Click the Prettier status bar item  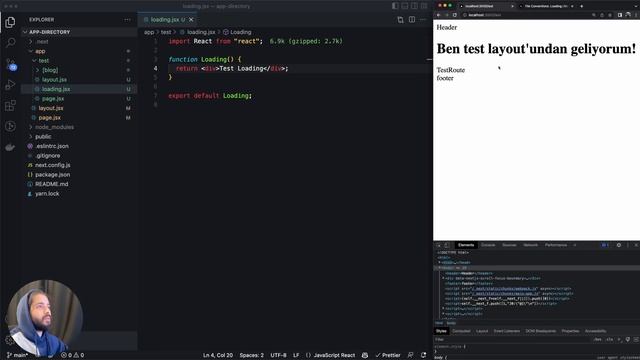pyautogui.click(x=388, y=355)
